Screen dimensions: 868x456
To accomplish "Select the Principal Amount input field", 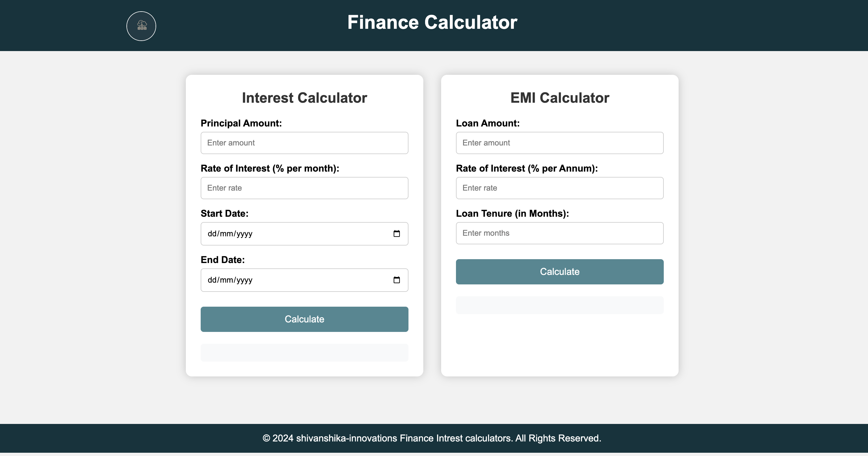I will (304, 142).
